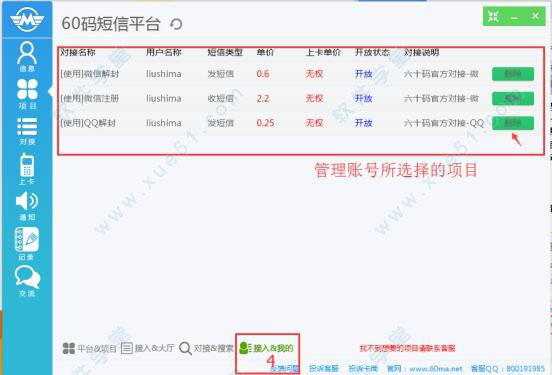Switch to the 接入&大厅 bottom tab
Image resolution: width=552 pixels, height=375 pixels.
148,348
